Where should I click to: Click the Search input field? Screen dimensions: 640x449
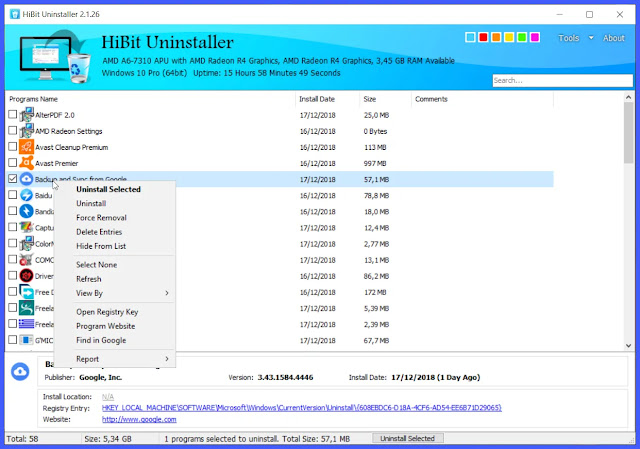(x=562, y=80)
